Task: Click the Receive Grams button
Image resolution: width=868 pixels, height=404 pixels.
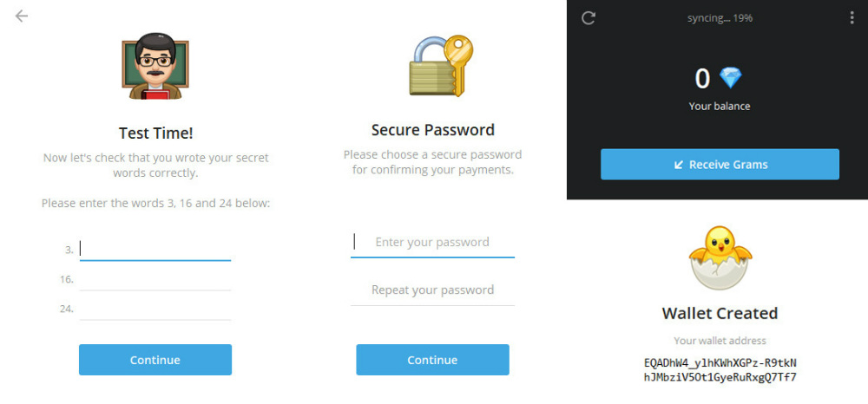Action: pos(720,164)
